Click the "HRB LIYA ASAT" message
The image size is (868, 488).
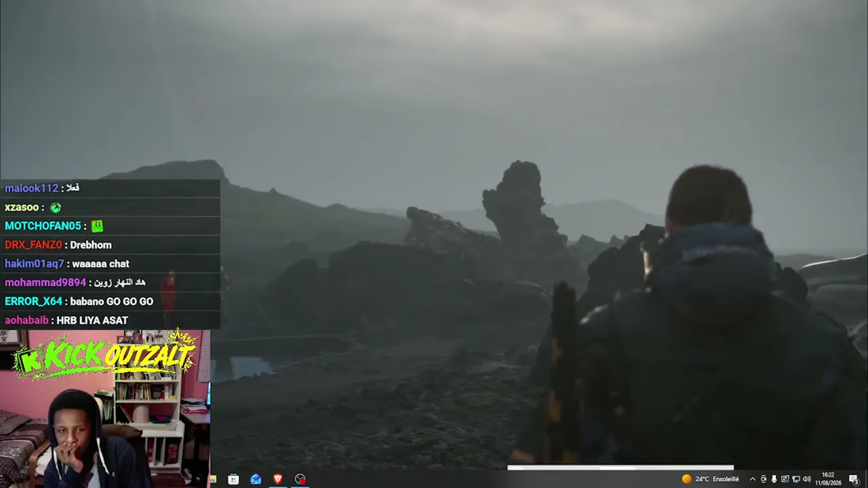[x=92, y=321]
